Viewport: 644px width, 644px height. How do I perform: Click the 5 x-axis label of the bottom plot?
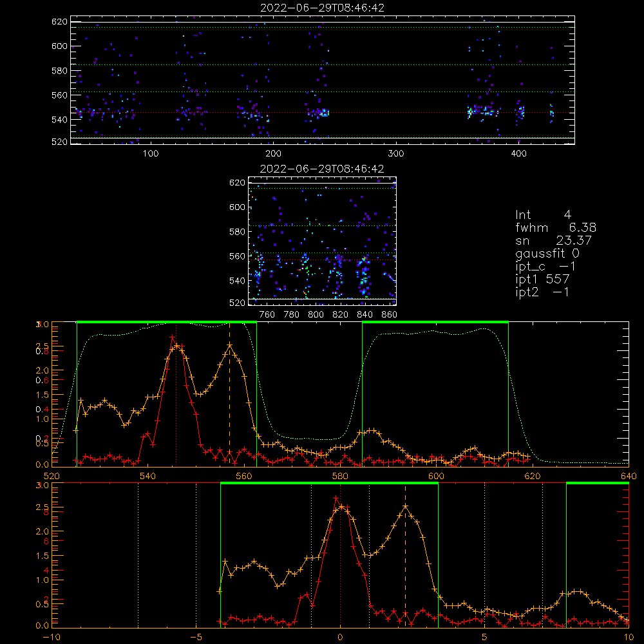coord(485,638)
